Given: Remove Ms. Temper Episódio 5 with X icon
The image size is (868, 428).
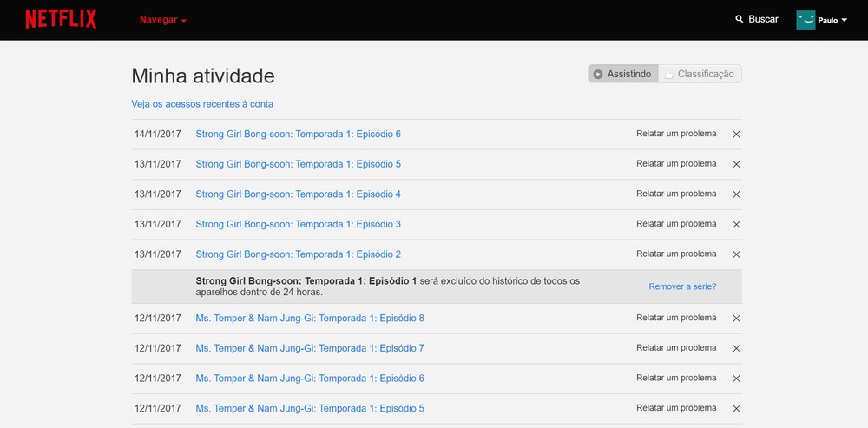Looking at the screenshot, I should point(736,409).
